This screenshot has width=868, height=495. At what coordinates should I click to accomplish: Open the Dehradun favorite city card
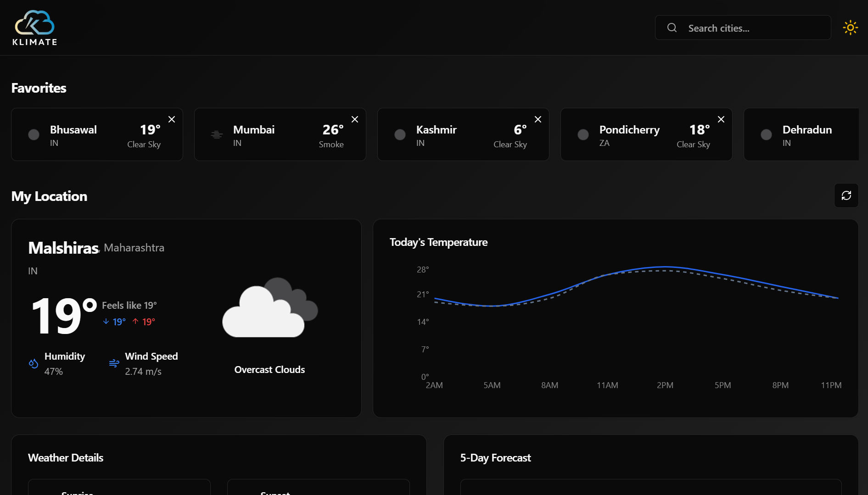point(808,134)
